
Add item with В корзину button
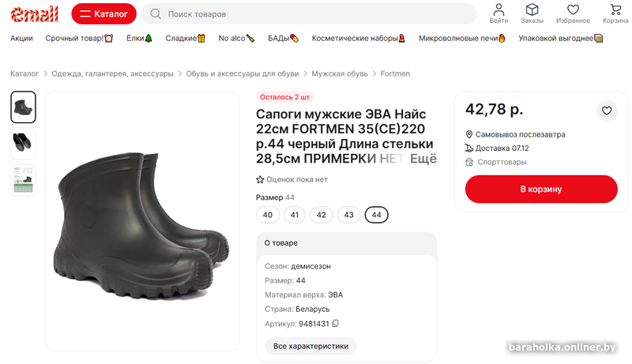point(540,190)
